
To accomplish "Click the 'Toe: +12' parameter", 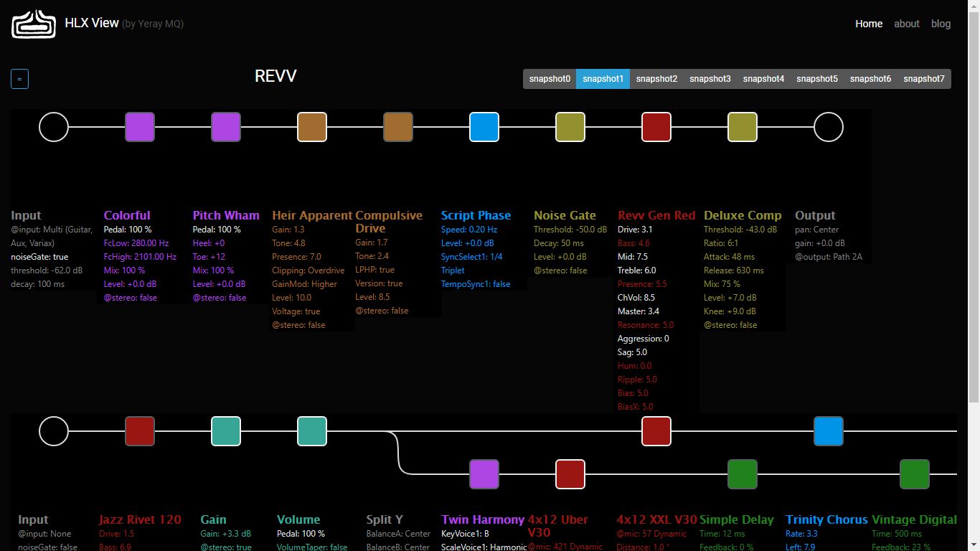I will [209, 257].
